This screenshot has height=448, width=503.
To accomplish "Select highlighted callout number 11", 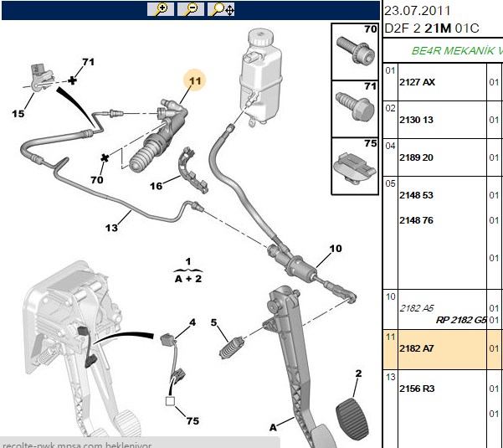I will 194,80.
